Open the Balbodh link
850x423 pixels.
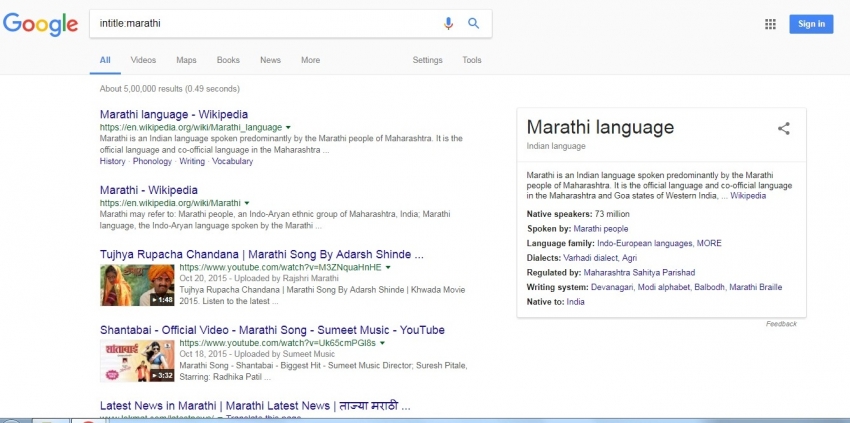(x=709, y=287)
